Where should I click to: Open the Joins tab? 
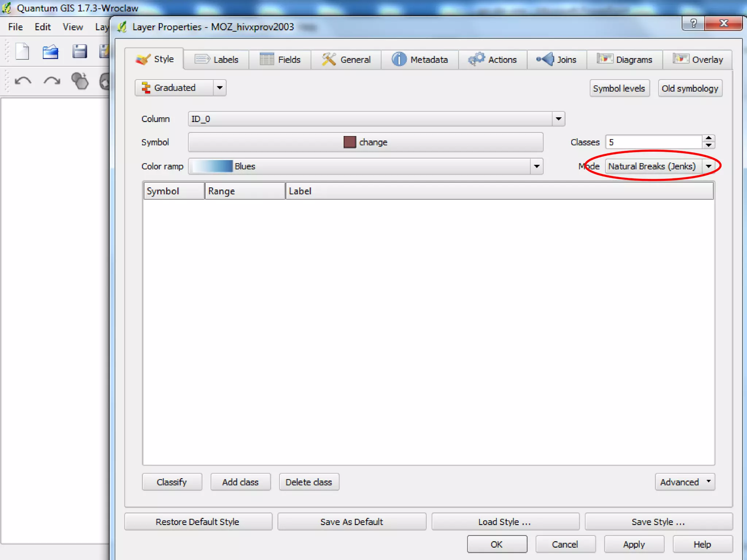557,59
